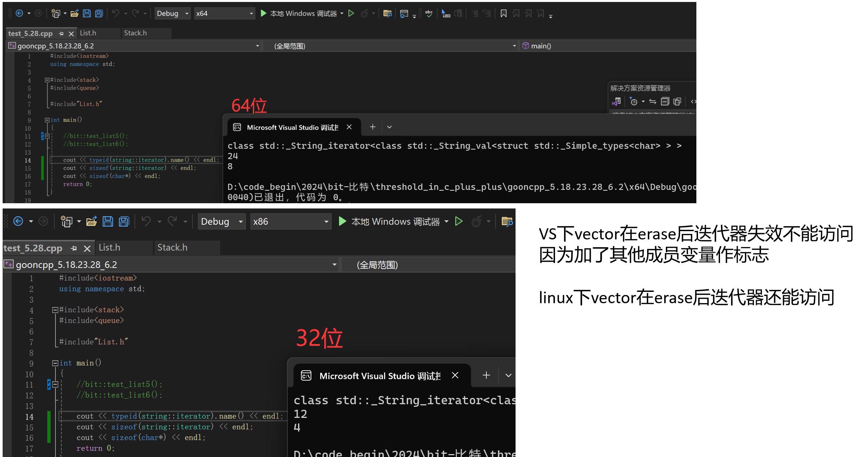
Task: Click the bookmark icon in top toolbar
Action: point(503,13)
